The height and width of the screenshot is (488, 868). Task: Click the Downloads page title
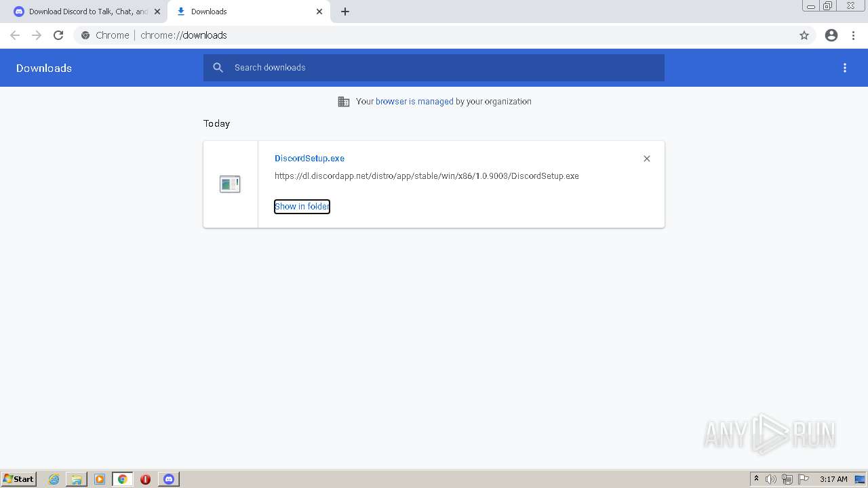(44, 68)
